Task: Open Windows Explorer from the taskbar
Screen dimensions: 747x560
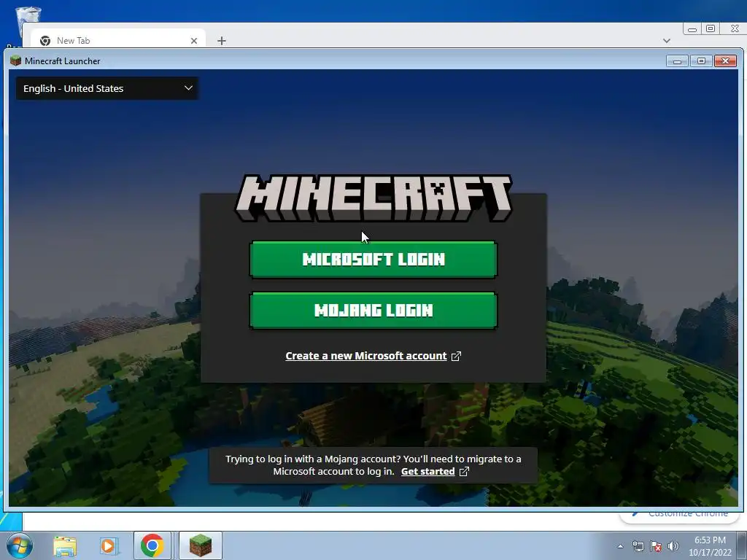Action: tap(65, 546)
